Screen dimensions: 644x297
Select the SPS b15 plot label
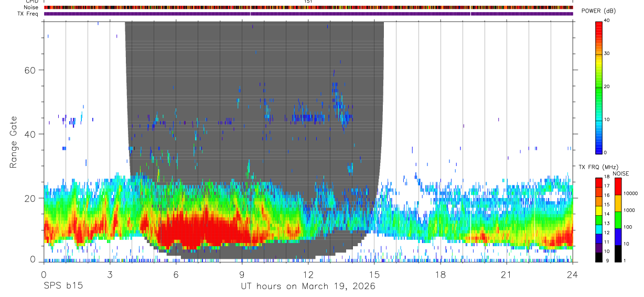click(62, 286)
